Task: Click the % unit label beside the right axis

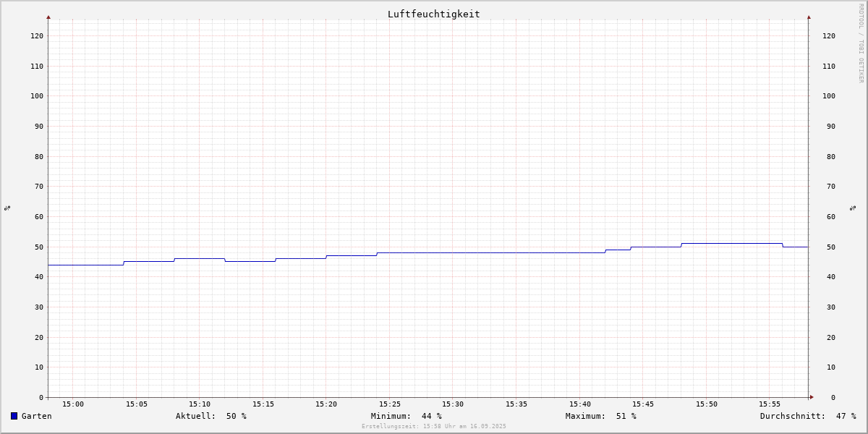Action: (x=853, y=208)
